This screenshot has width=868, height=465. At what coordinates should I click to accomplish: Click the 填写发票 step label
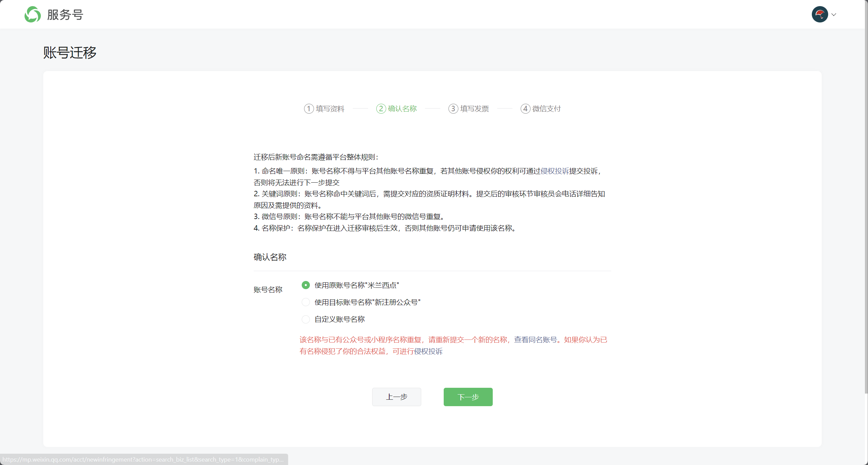[x=474, y=109]
